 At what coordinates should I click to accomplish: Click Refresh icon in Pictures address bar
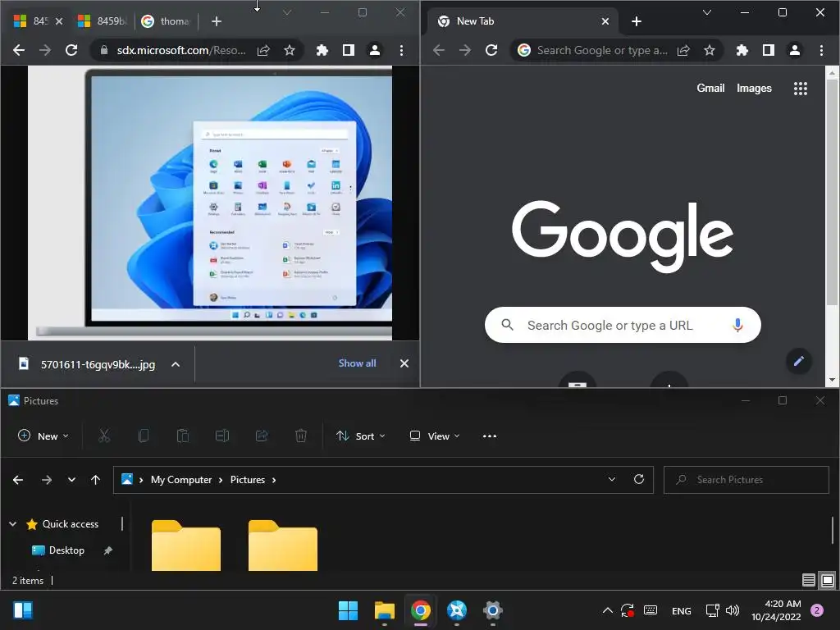click(x=638, y=479)
